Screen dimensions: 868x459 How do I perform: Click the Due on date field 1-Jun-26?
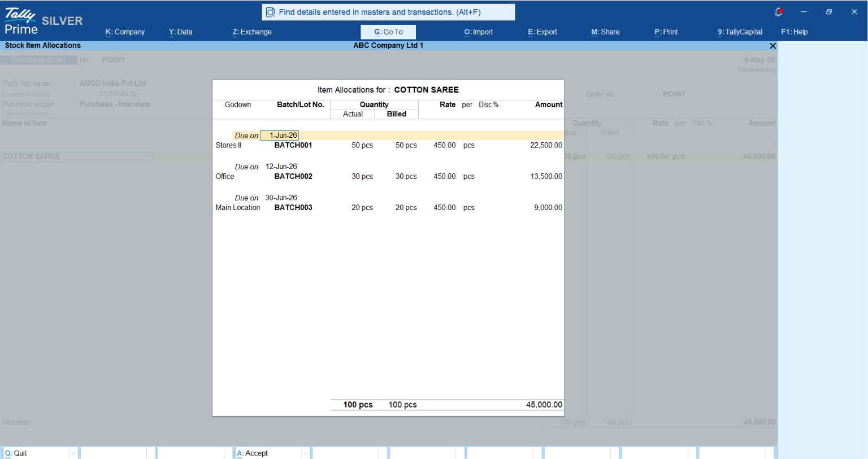pyautogui.click(x=280, y=135)
